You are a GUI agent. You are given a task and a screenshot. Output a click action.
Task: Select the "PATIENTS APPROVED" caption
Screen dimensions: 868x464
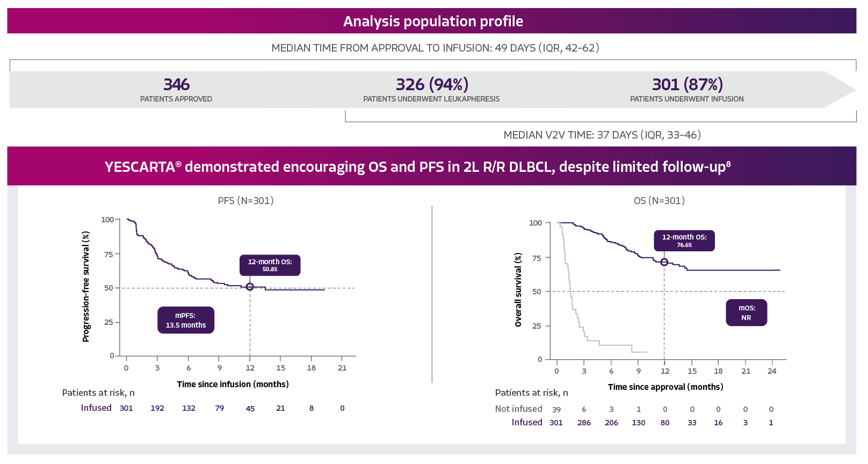coord(176,99)
